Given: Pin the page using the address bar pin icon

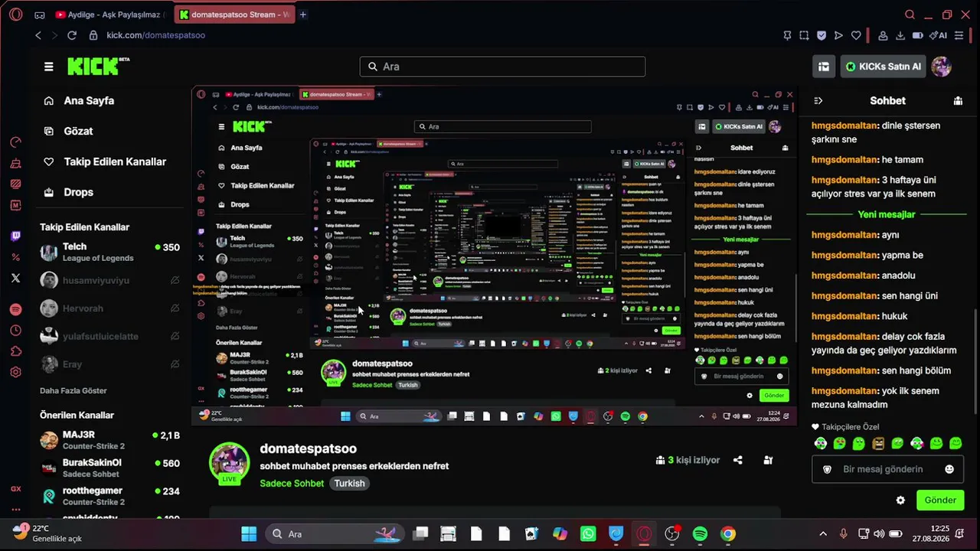Looking at the screenshot, I should click(x=787, y=35).
